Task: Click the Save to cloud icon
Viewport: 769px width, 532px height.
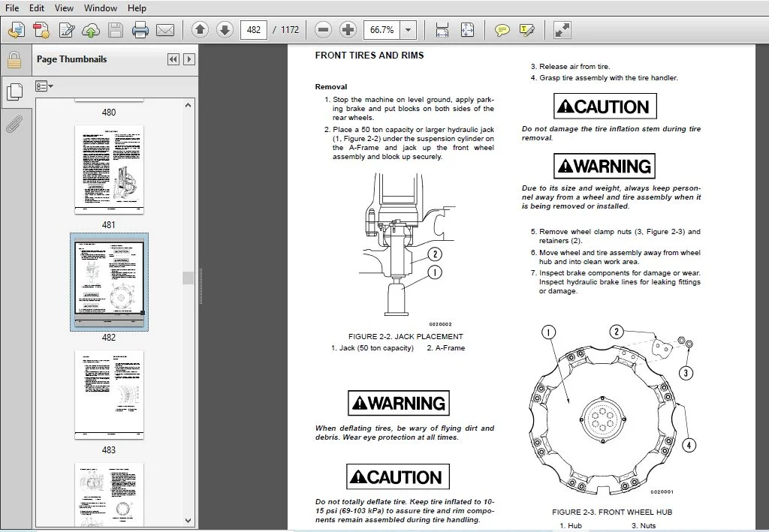Action: coord(91,30)
